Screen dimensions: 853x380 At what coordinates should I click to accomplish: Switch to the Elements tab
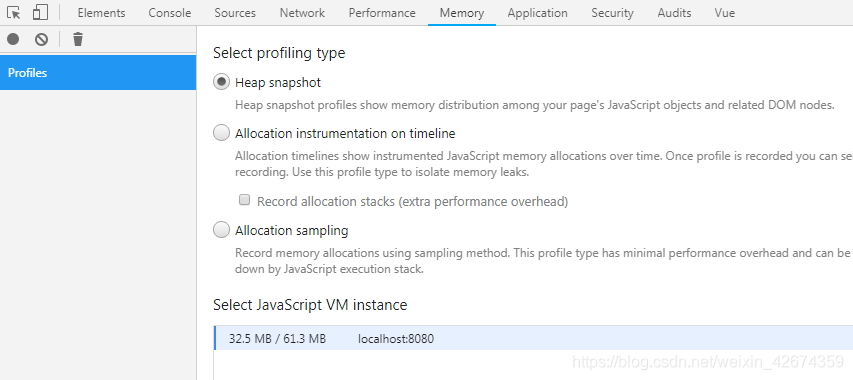click(101, 13)
